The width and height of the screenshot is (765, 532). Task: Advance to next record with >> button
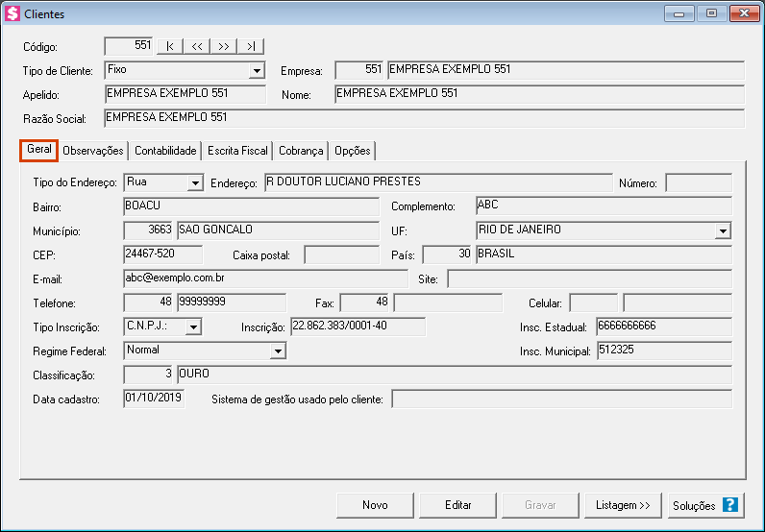[223, 46]
